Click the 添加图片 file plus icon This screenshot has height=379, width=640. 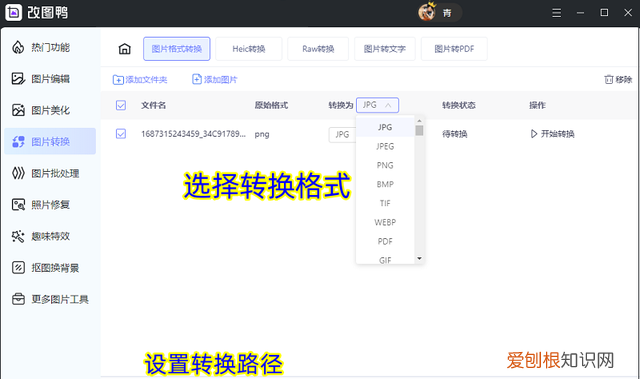pyautogui.click(x=197, y=79)
